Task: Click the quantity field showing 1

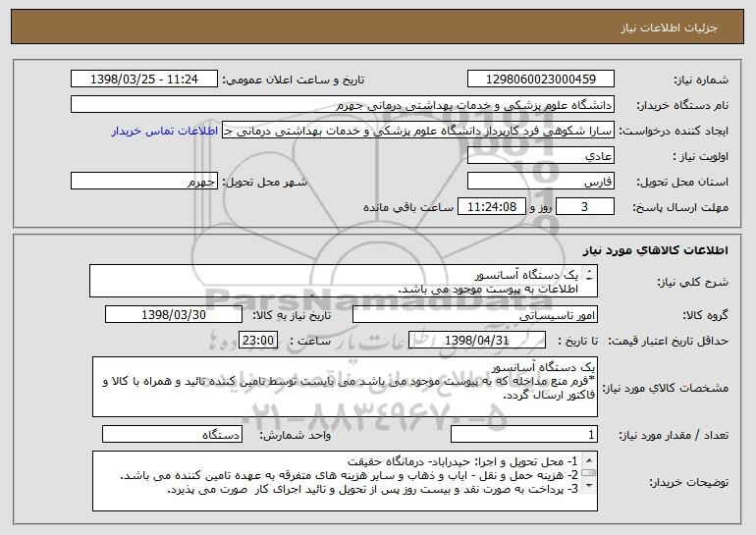Action: tap(524, 434)
